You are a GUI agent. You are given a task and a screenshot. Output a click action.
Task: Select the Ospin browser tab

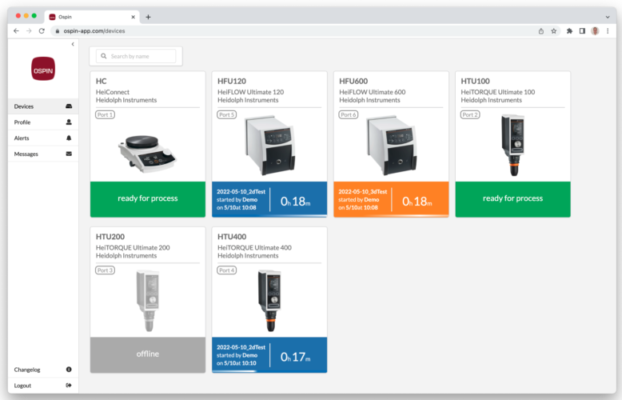tap(92, 17)
